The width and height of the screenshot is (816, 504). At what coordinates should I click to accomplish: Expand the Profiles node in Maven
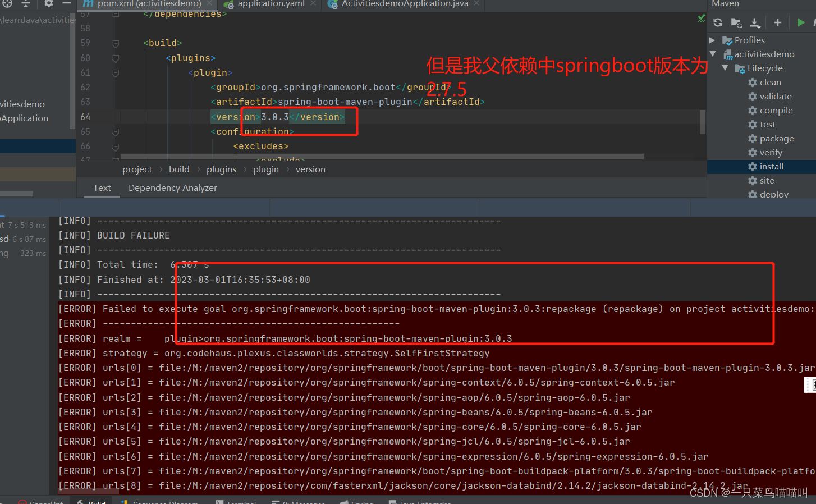pos(712,40)
